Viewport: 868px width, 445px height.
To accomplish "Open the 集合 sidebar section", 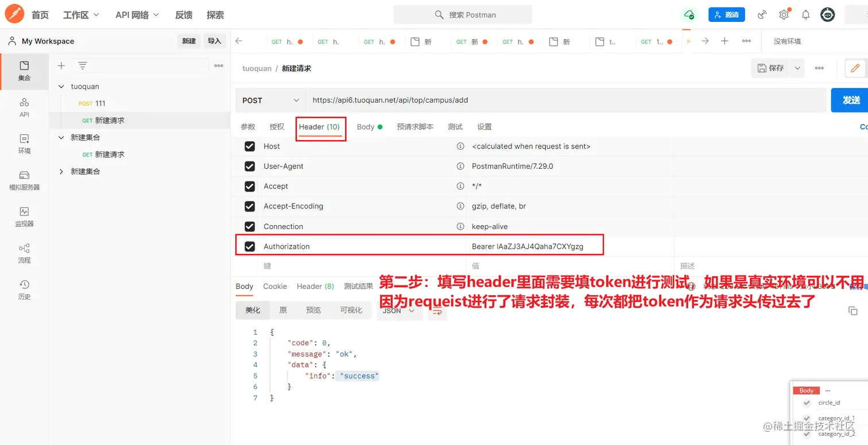I will click(x=24, y=71).
